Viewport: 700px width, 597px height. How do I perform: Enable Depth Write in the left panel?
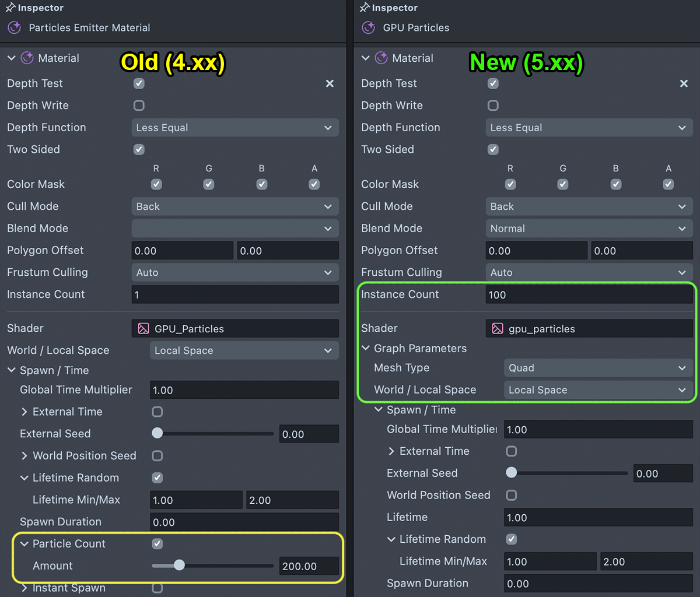point(139,106)
